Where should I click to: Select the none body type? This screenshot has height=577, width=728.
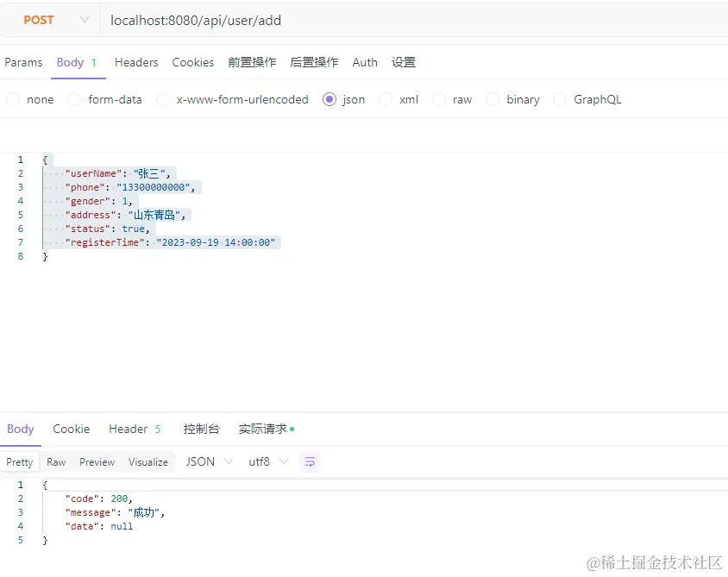tap(30, 99)
